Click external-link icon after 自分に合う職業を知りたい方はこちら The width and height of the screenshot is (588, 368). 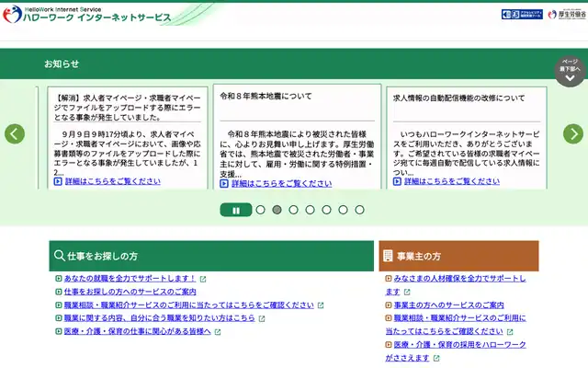coord(262,319)
